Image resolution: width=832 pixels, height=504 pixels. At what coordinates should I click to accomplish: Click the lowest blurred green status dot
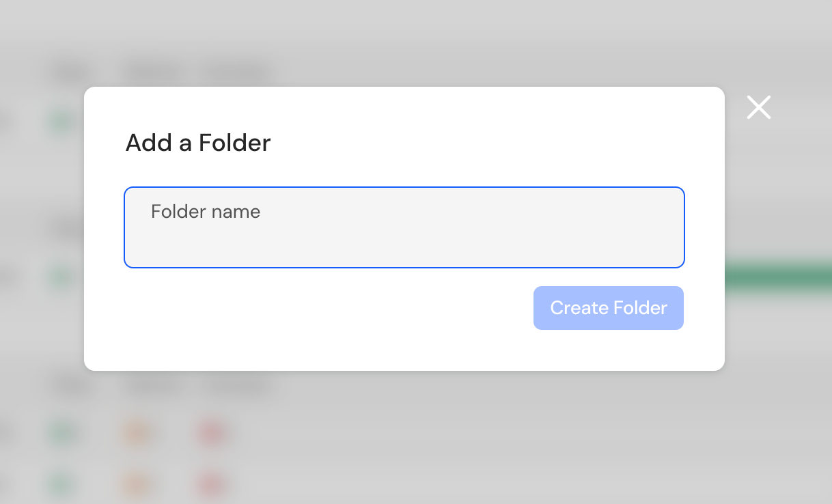pyautogui.click(x=61, y=485)
